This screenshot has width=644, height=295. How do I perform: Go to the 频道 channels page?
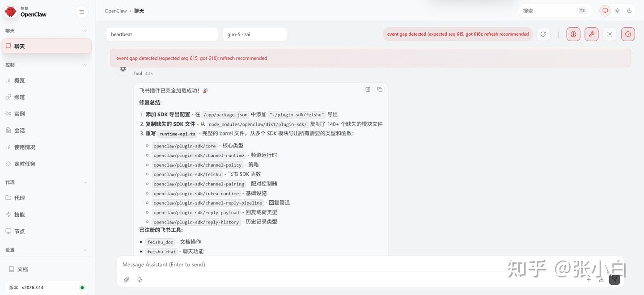click(47, 97)
